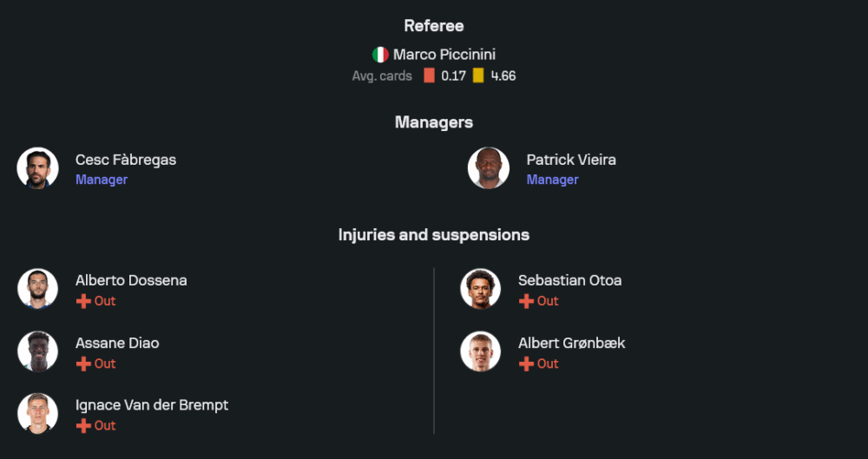Click the injury cross under Ignace Van der Brempt
868x459 pixels.
83,425
